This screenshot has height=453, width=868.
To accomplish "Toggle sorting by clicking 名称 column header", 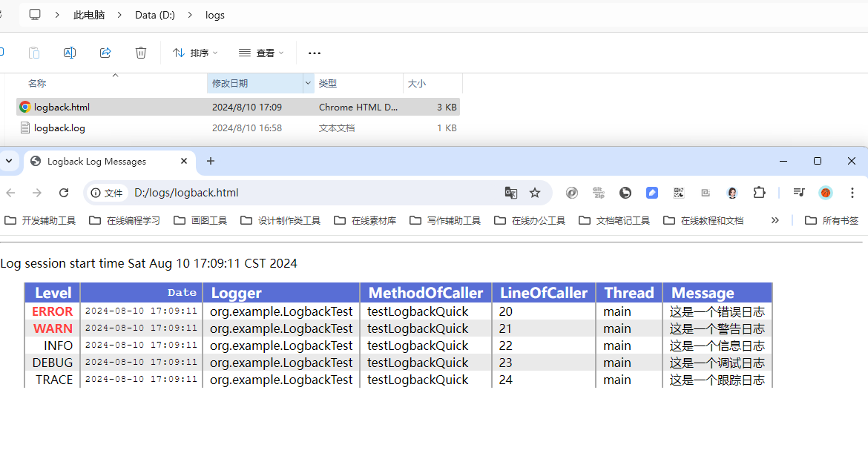I will tap(36, 83).
